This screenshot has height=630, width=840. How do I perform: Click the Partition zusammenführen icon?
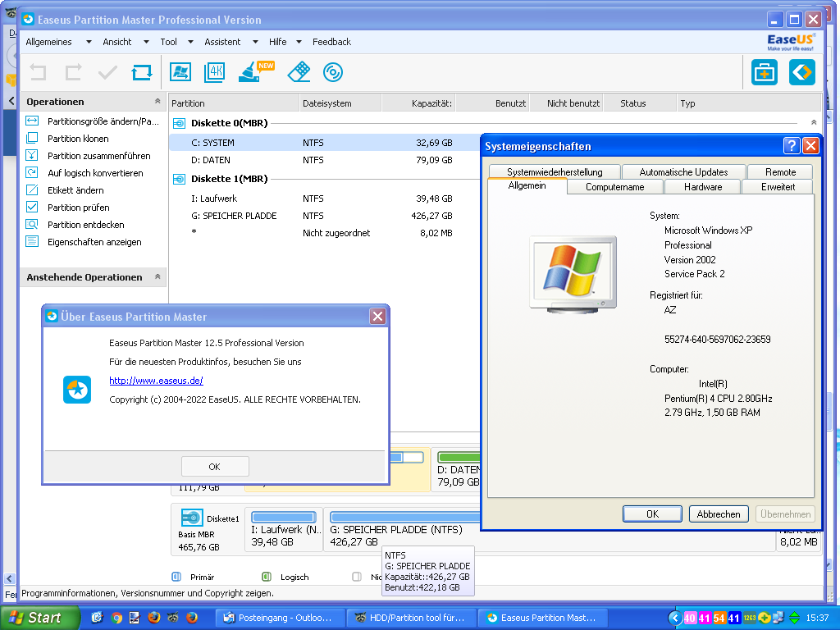pyautogui.click(x=32, y=155)
